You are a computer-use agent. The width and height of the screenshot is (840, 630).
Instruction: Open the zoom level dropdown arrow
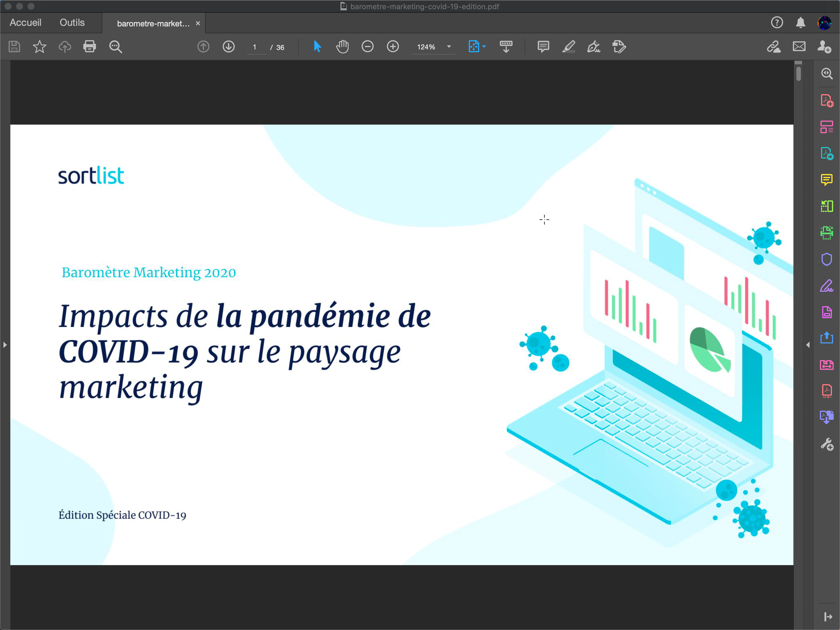(x=449, y=47)
